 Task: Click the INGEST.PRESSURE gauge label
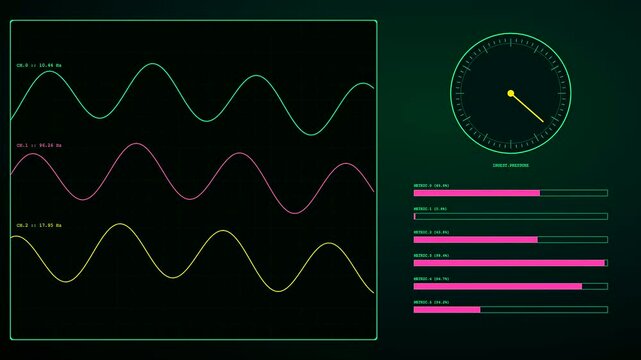point(511,165)
